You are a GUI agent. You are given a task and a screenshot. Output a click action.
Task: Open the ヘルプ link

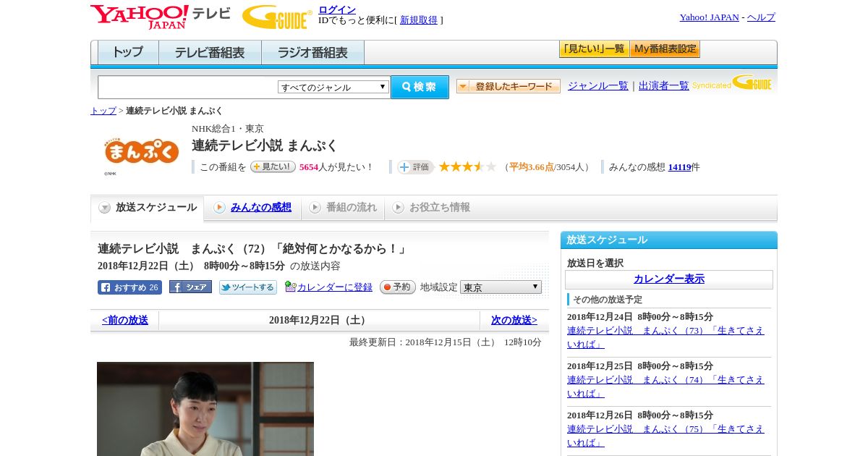click(761, 17)
